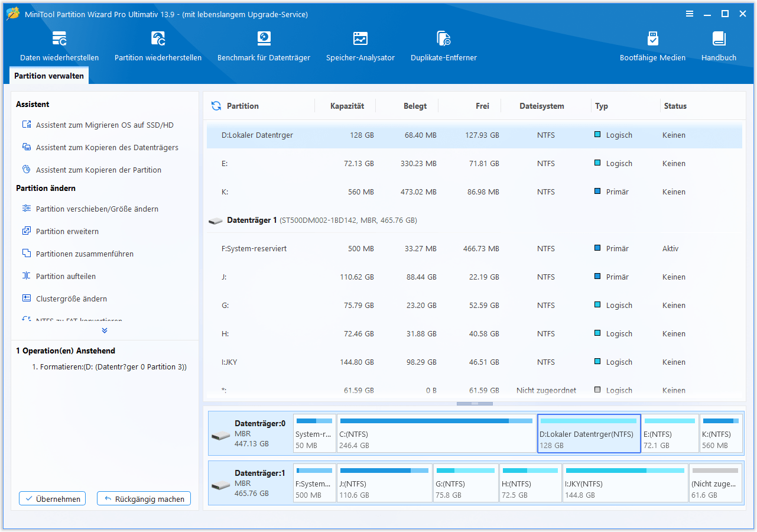Viewport: 757px width, 532px height.
Task: Select Partition verwalten tab
Action: (49, 76)
